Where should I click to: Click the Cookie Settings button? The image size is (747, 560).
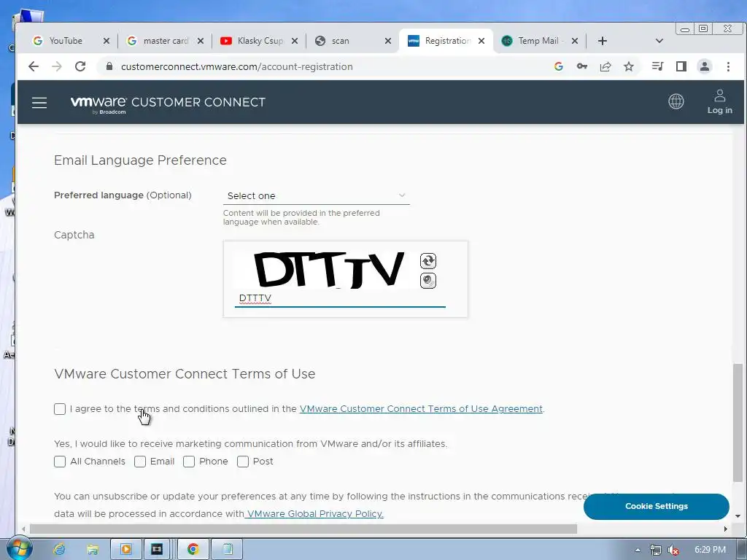point(656,506)
